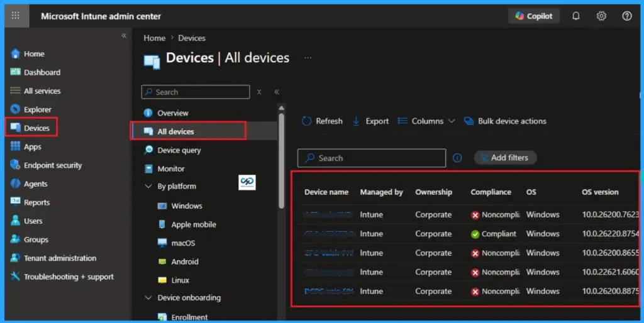Focus the device list search field

click(x=371, y=158)
